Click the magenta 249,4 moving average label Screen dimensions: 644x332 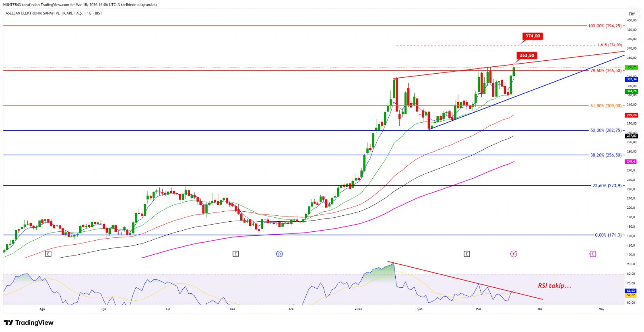click(x=630, y=162)
